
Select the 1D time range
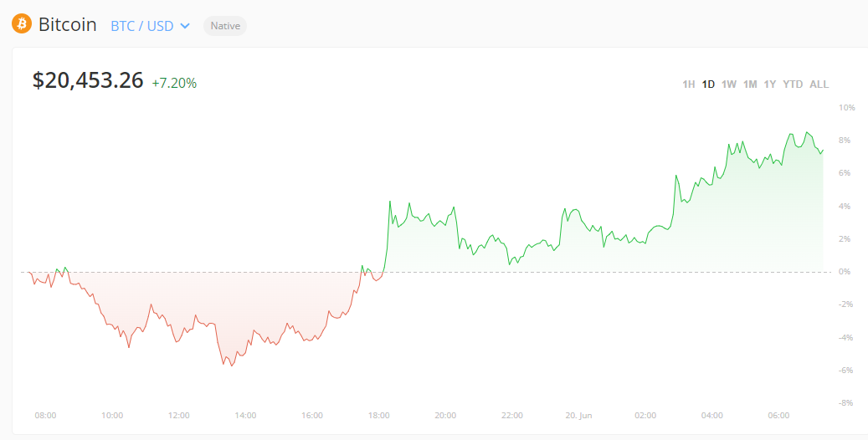coord(708,84)
